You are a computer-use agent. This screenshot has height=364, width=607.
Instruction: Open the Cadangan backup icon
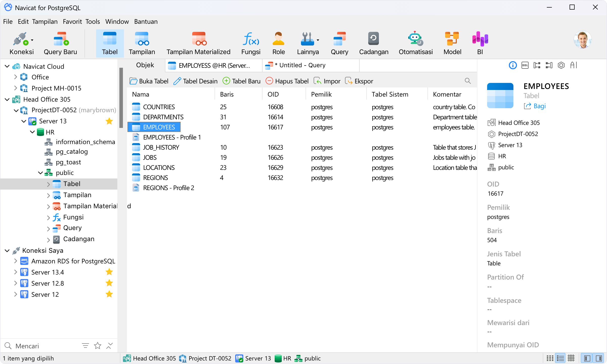pos(374,43)
